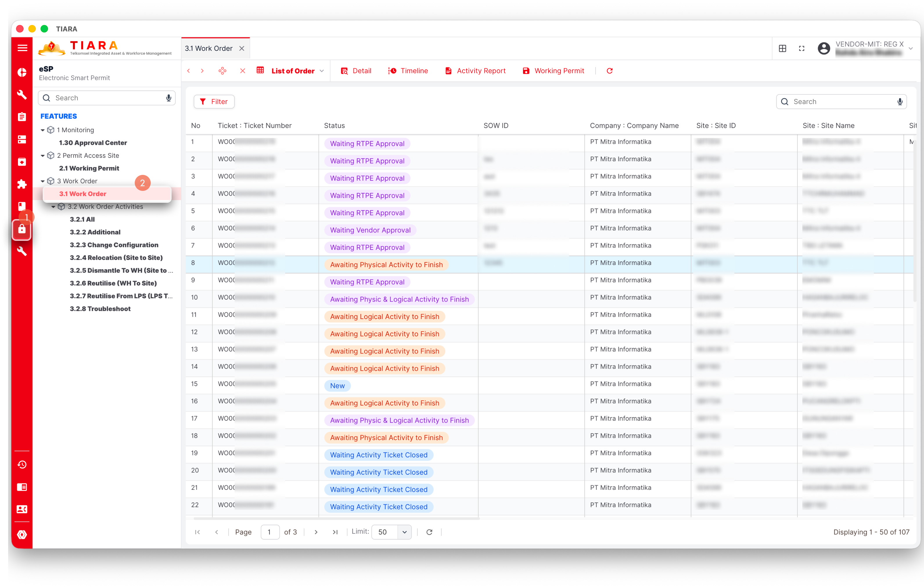924x588 pixels.
Task: Click microphone icon in table search
Action: pos(900,102)
